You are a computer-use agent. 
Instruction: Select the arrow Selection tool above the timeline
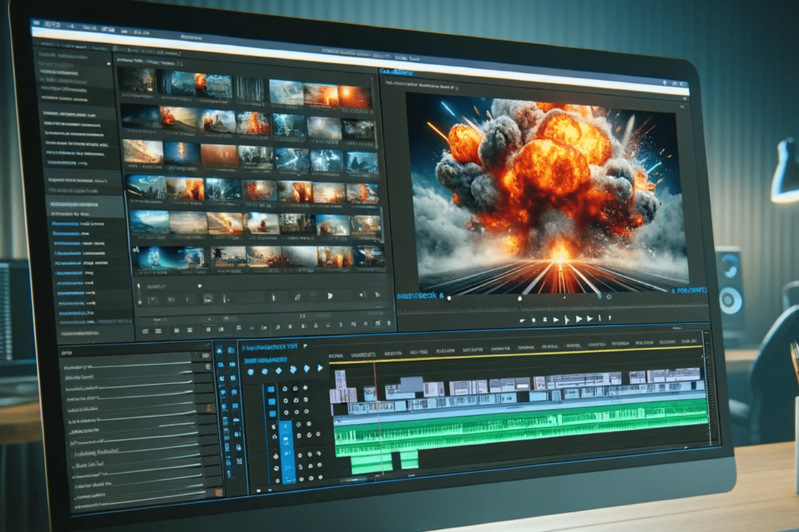(x=220, y=351)
